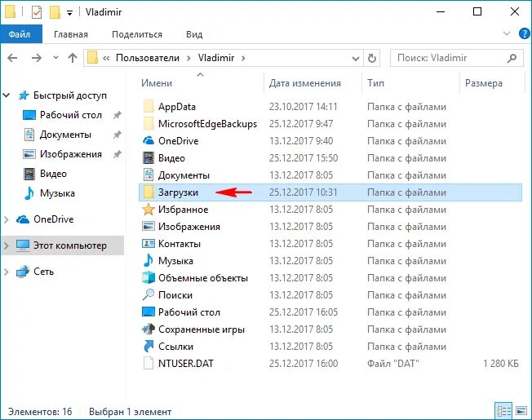This screenshot has width=532, height=420.
Task: Switch to the Поделиться ribbon tab
Action: pyautogui.click(x=137, y=34)
